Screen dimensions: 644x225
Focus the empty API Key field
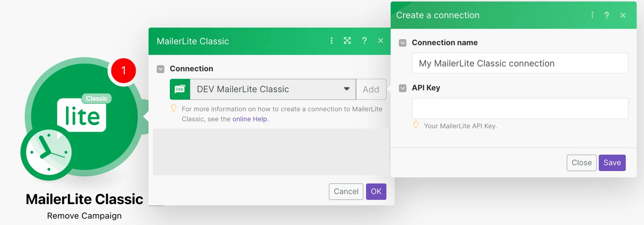pos(520,108)
